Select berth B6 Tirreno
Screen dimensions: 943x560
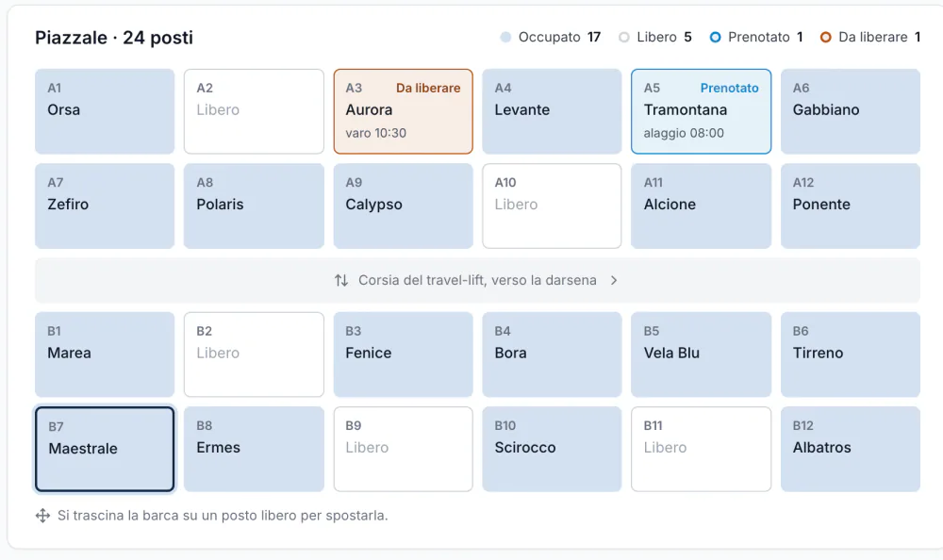[x=851, y=354]
